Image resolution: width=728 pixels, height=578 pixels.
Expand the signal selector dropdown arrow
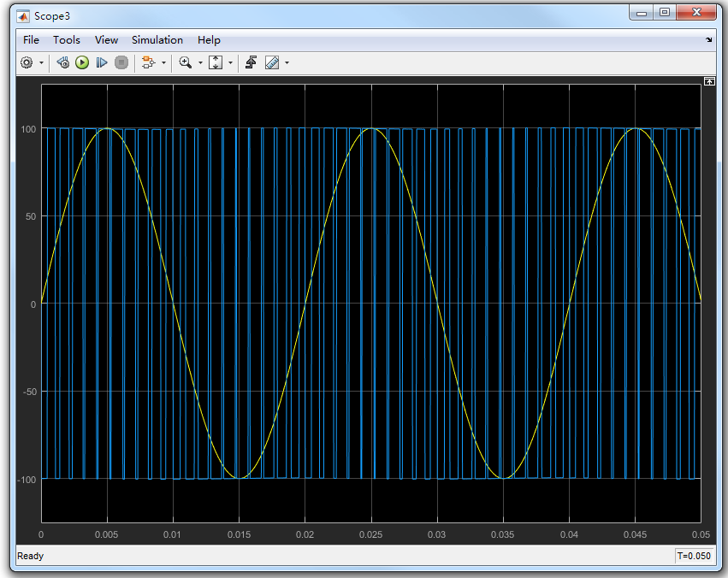point(163,62)
